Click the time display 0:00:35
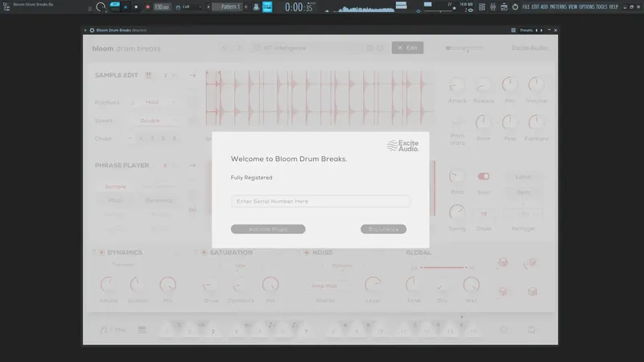 click(x=299, y=7)
